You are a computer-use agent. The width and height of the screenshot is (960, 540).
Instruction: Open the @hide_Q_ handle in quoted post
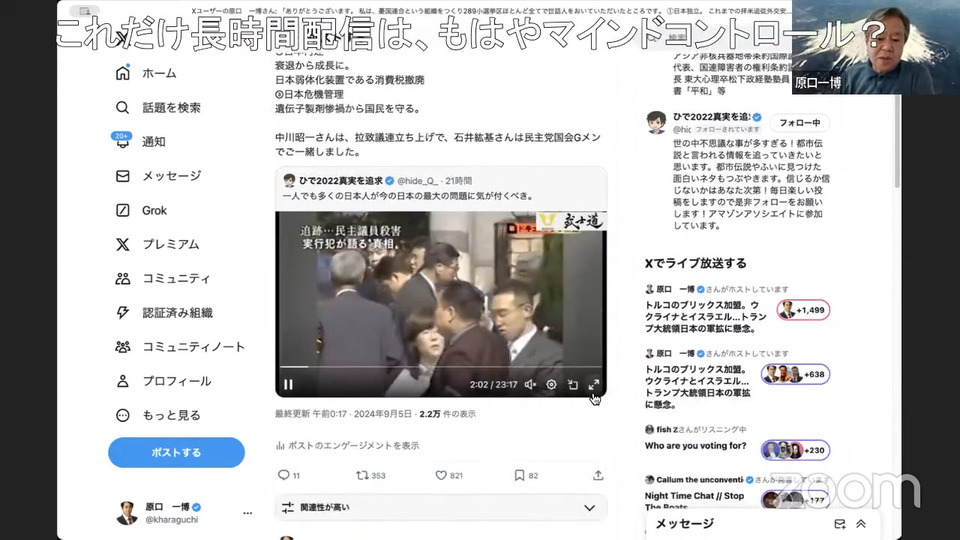click(x=418, y=181)
